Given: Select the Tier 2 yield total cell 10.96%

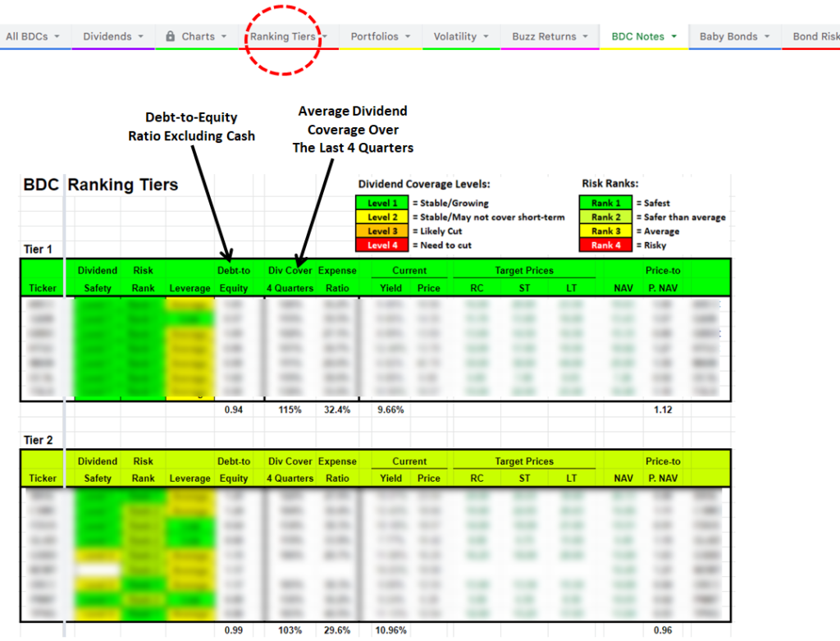Looking at the screenshot, I should coord(390,630).
